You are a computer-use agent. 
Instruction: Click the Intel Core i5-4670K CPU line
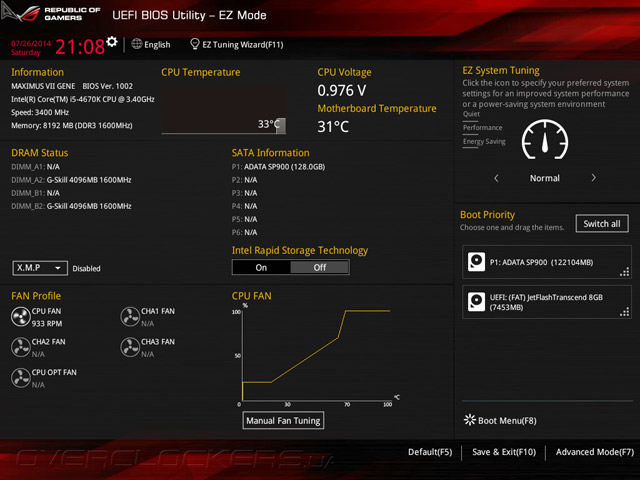click(x=82, y=99)
